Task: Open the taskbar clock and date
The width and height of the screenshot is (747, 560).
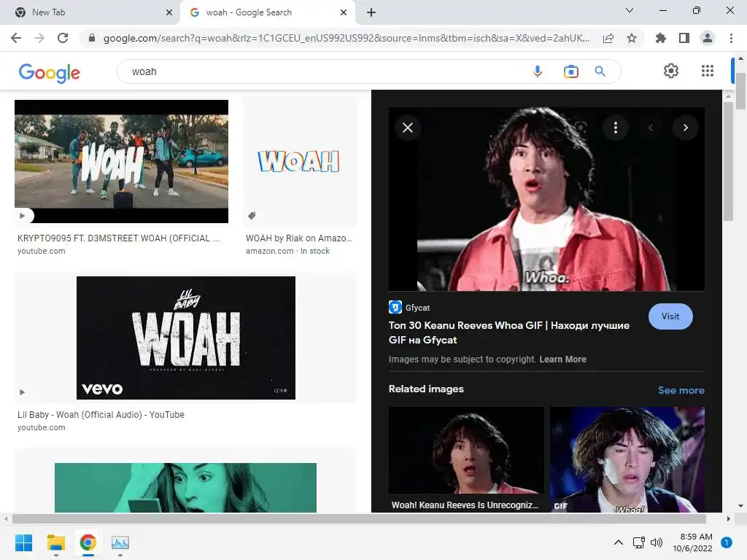Action: [693, 542]
